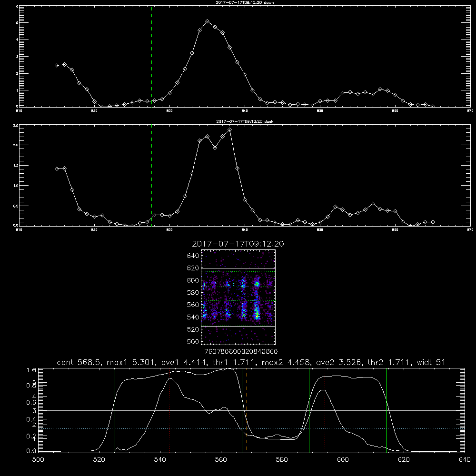Select the 'max1 5.301' value in stats line

[131, 362]
